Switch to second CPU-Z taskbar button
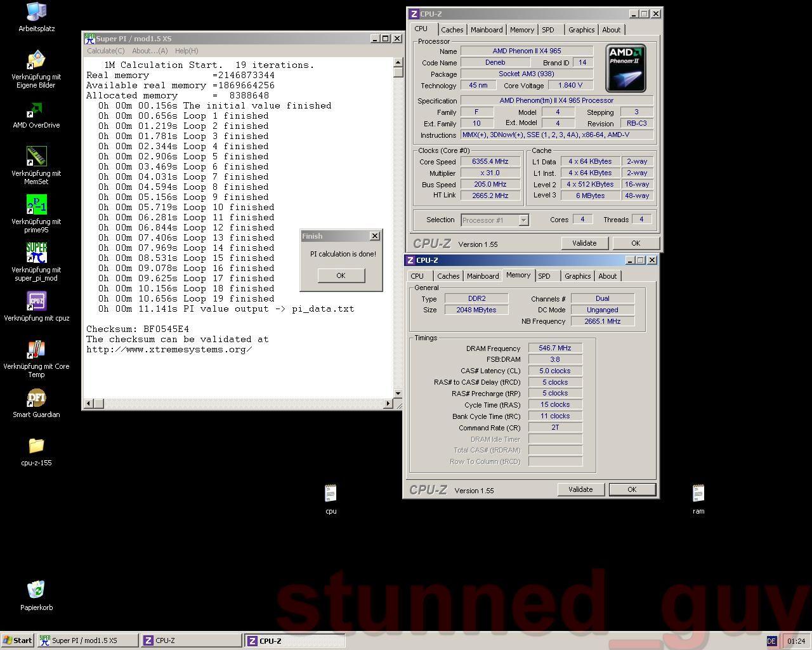This screenshot has height=650, width=812. point(295,640)
